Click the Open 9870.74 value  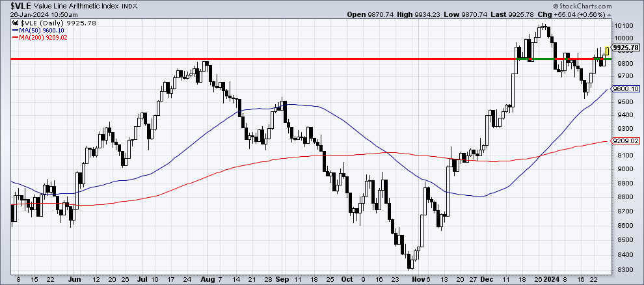tap(371, 14)
